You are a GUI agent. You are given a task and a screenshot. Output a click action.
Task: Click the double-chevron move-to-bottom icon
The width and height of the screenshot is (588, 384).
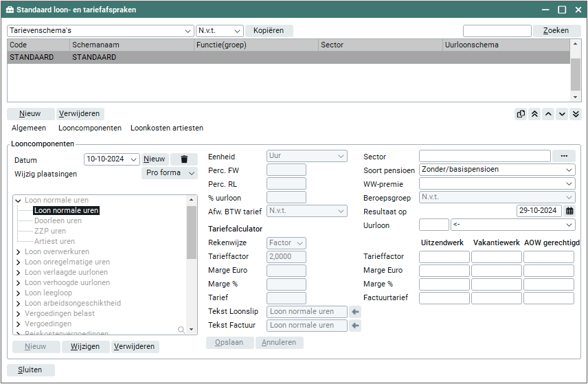[x=576, y=114]
